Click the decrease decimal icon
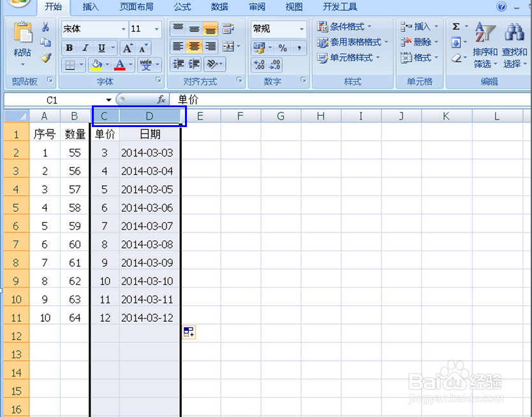This screenshot has height=417, width=532. [x=275, y=64]
